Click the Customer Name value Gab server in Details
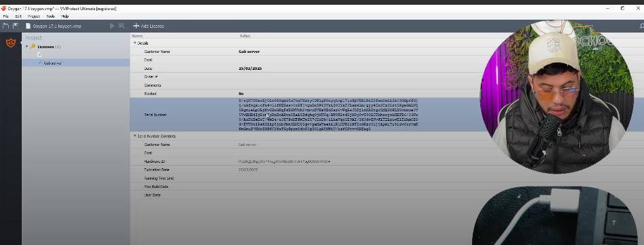644x245 pixels. click(249, 52)
